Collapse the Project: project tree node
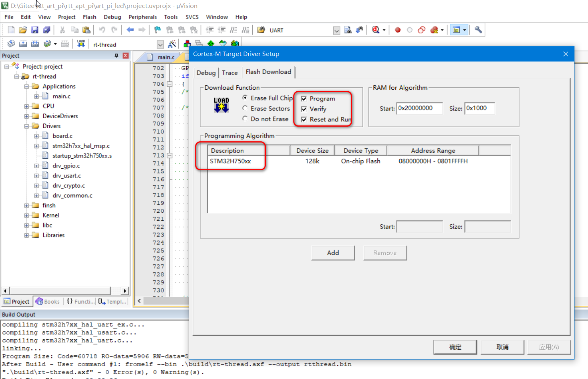Image resolution: width=588 pixels, height=379 pixels. coord(7,67)
